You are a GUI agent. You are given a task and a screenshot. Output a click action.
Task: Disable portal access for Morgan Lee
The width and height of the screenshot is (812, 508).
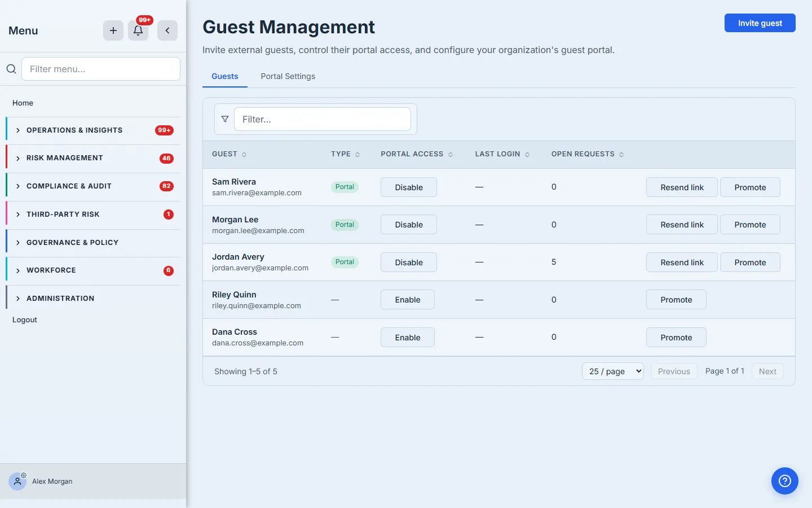[x=409, y=225]
